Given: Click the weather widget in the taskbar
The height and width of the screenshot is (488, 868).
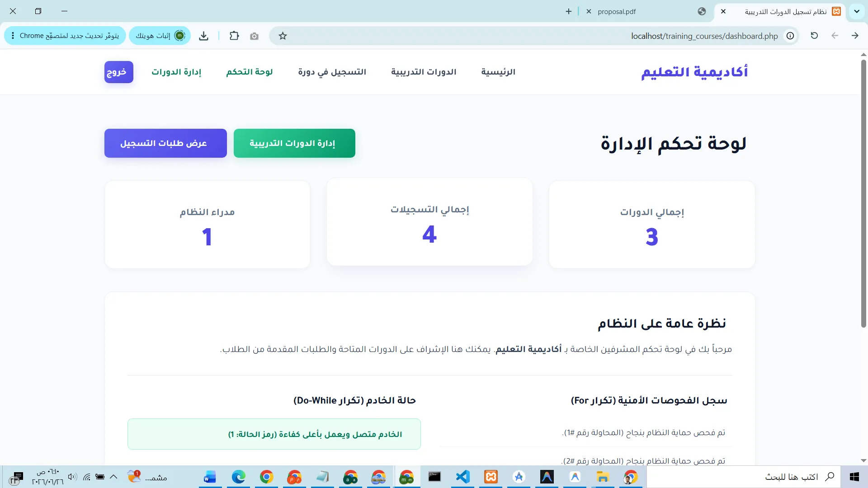Looking at the screenshot, I should (x=147, y=477).
